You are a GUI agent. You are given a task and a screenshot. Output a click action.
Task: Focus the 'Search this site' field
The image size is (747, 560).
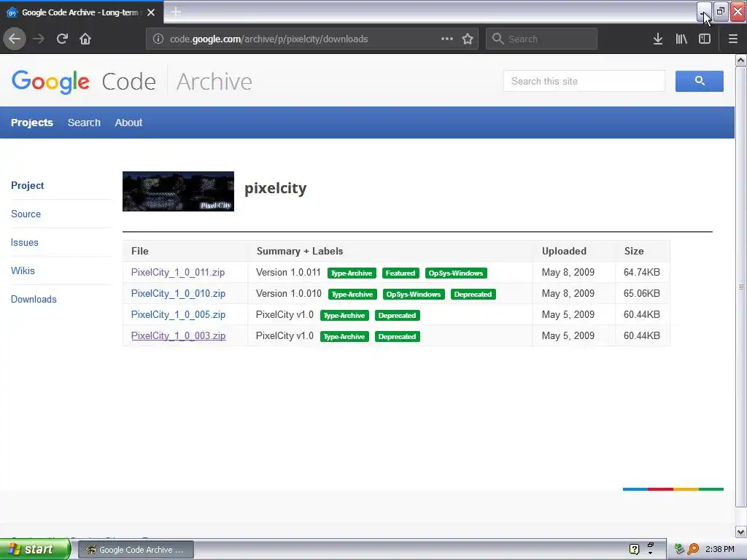(584, 81)
